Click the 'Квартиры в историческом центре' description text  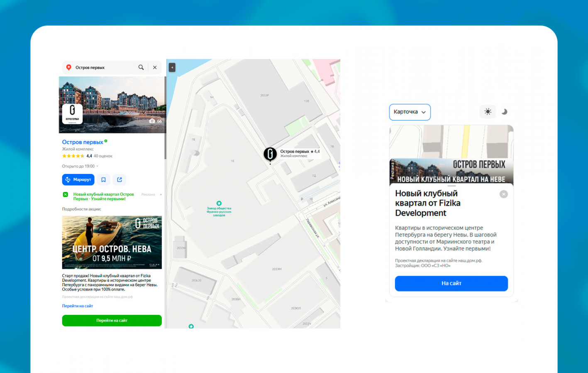coord(446,238)
